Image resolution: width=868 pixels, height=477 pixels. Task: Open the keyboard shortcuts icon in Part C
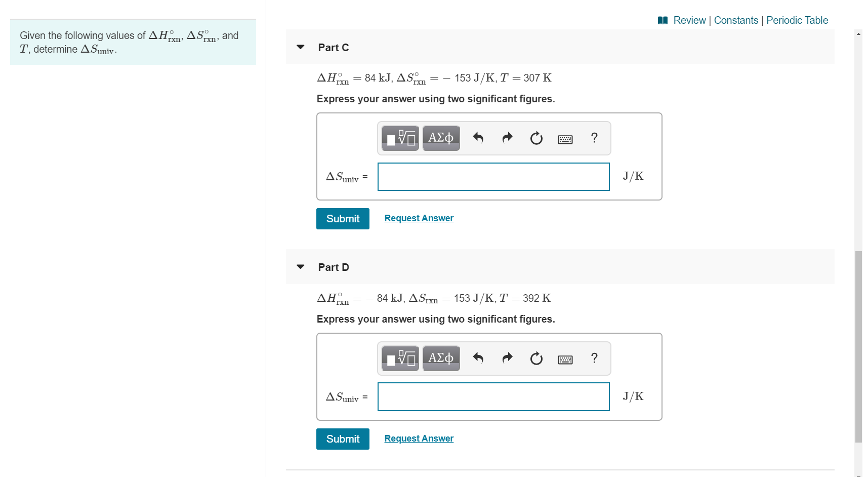565,139
